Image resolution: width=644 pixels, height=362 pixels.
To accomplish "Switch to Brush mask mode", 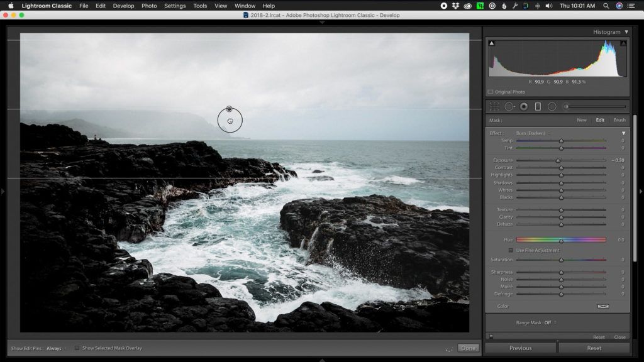I will pyautogui.click(x=621, y=119).
